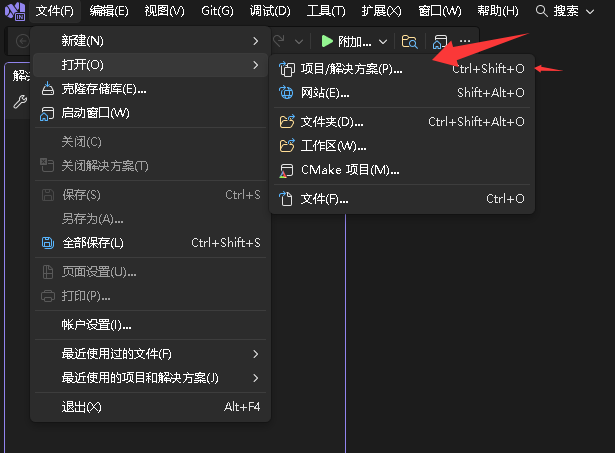Viewport: 615px width, 453px height.
Task: Click the folder search toolbar icon
Action: [409, 42]
